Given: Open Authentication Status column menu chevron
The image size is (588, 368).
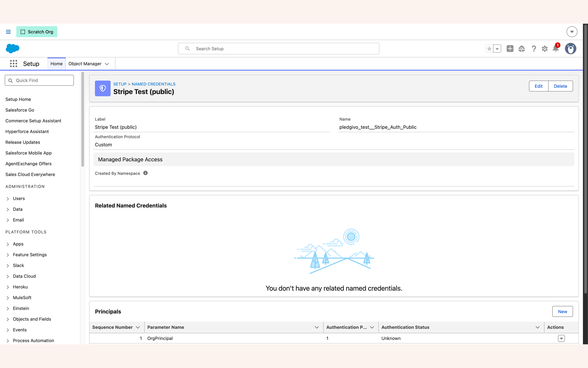Looking at the screenshot, I should point(537,327).
